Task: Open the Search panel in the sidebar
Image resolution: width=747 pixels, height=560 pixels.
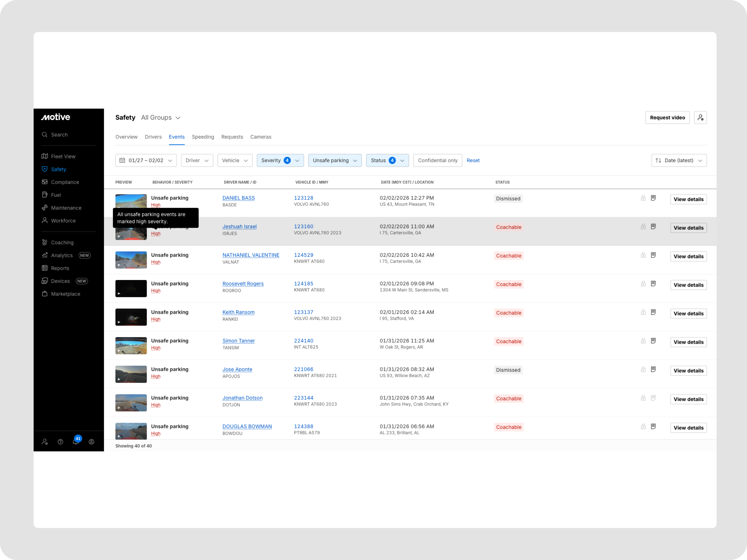Action: tap(59, 134)
